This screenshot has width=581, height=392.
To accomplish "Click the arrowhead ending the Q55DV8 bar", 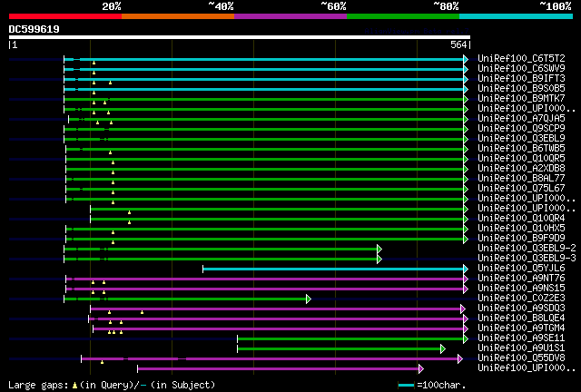I will (x=460, y=359).
